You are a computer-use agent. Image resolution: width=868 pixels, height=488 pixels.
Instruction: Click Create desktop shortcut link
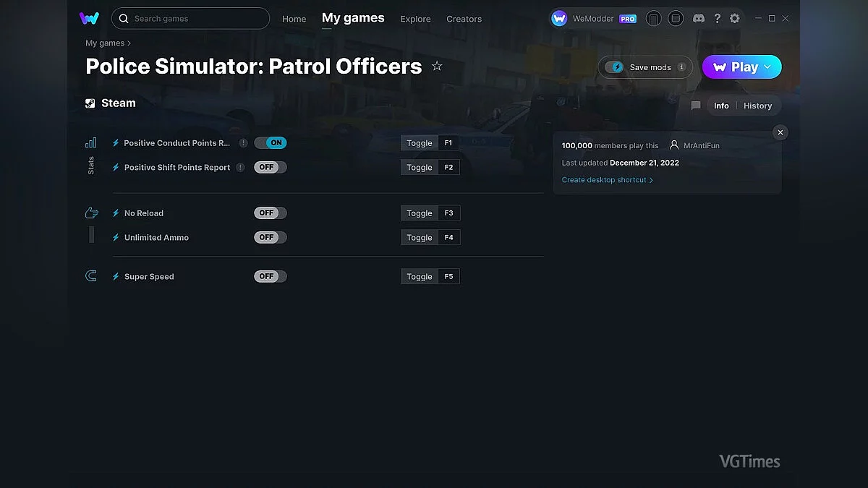(608, 179)
